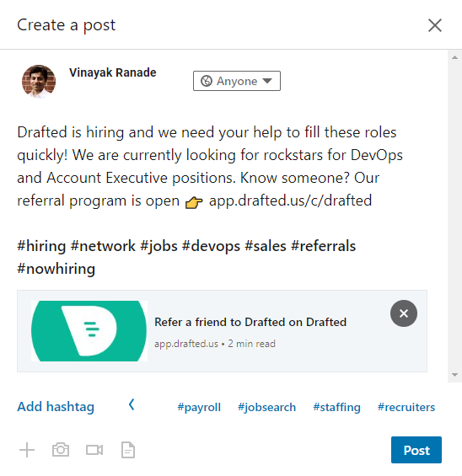Click the pointing hand emoji in post
Viewport: 462px width, 476px height.
pos(194,202)
